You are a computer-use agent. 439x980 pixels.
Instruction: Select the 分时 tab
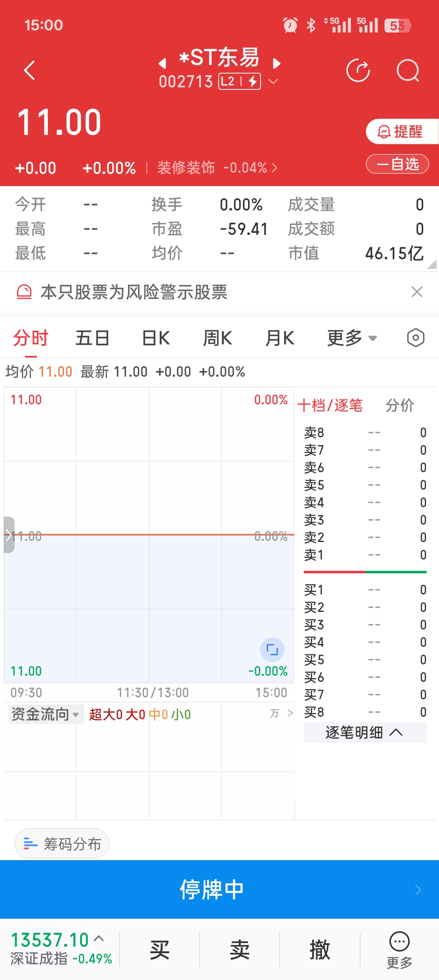(x=30, y=338)
